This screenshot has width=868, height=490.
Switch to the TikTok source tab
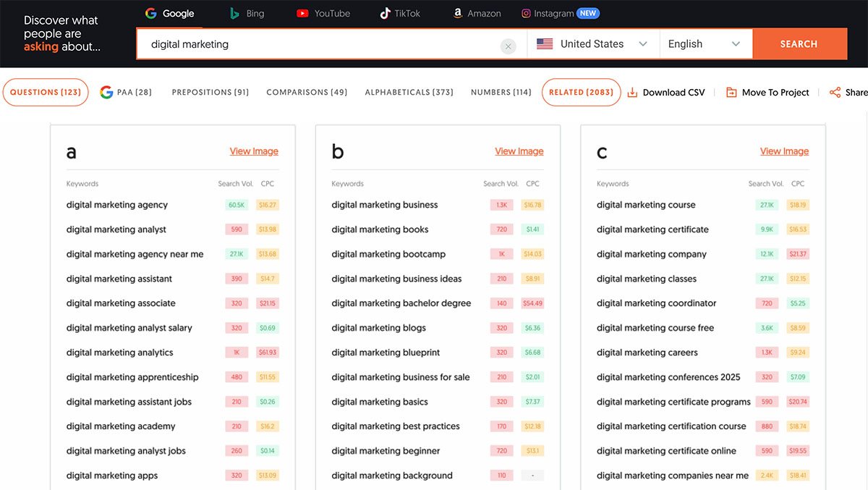(x=399, y=14)
